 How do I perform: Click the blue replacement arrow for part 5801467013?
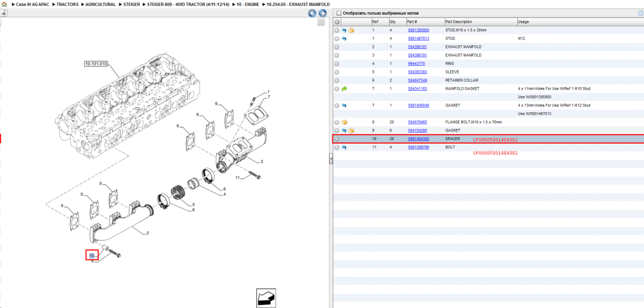click(x=344, y=39)
